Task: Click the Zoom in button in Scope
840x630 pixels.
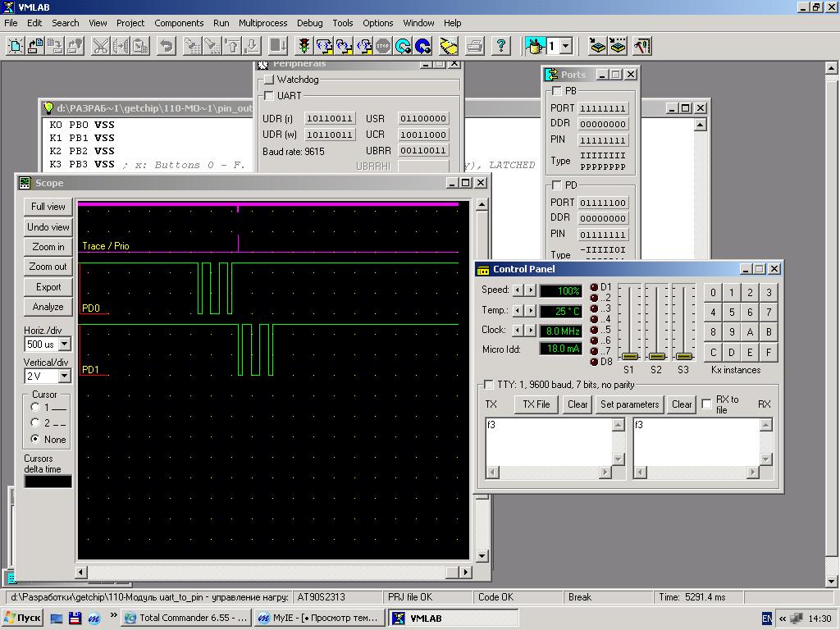Action: (48, 247)
